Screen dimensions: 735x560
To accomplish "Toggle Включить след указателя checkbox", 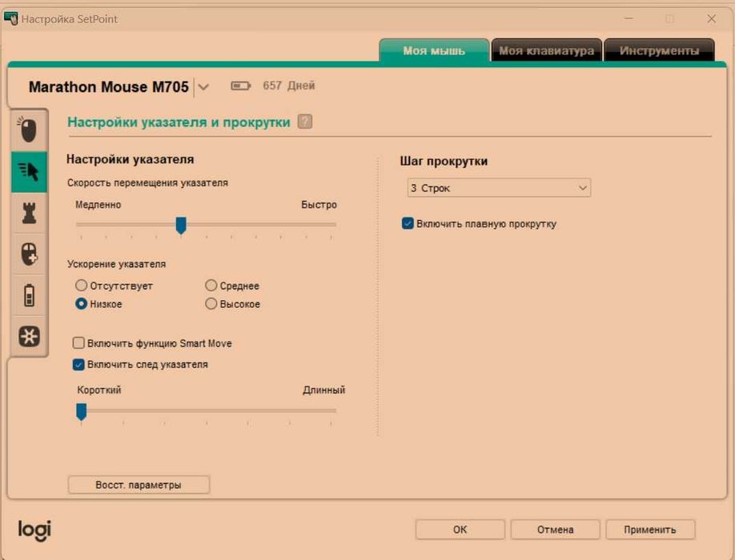I will pos(78,364).
